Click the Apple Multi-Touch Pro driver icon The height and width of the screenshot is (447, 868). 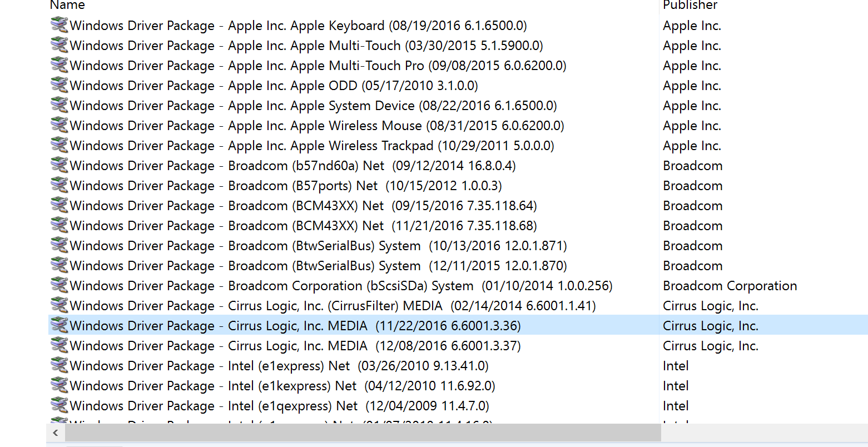[x=59, y=66]
